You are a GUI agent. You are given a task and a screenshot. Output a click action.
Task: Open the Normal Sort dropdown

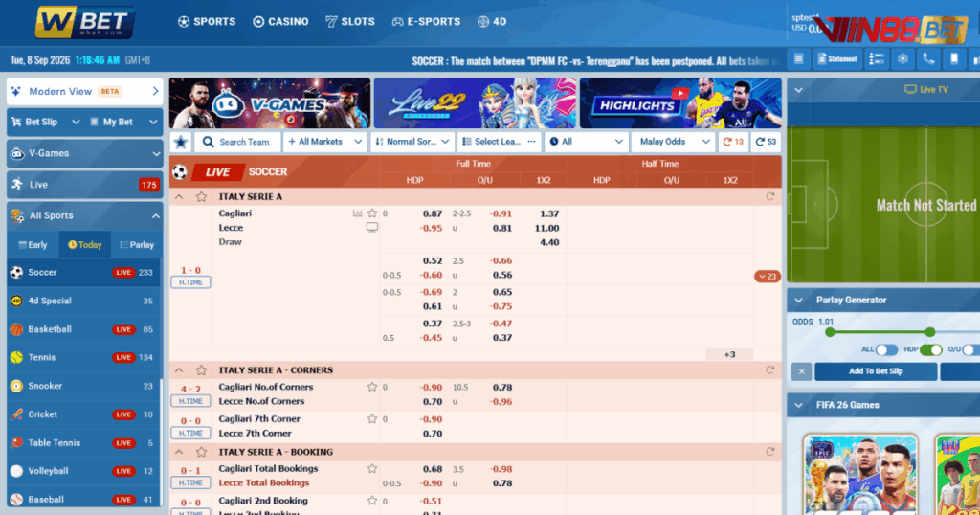[x=412, y=142]
